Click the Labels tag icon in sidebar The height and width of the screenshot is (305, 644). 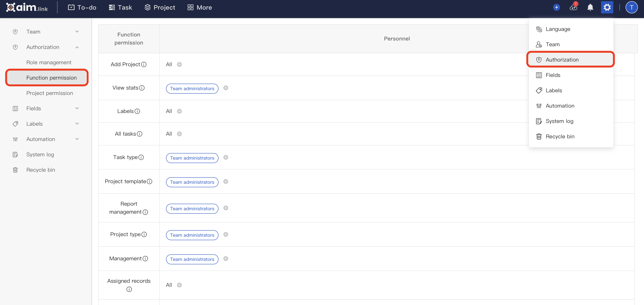click(15, 124)
